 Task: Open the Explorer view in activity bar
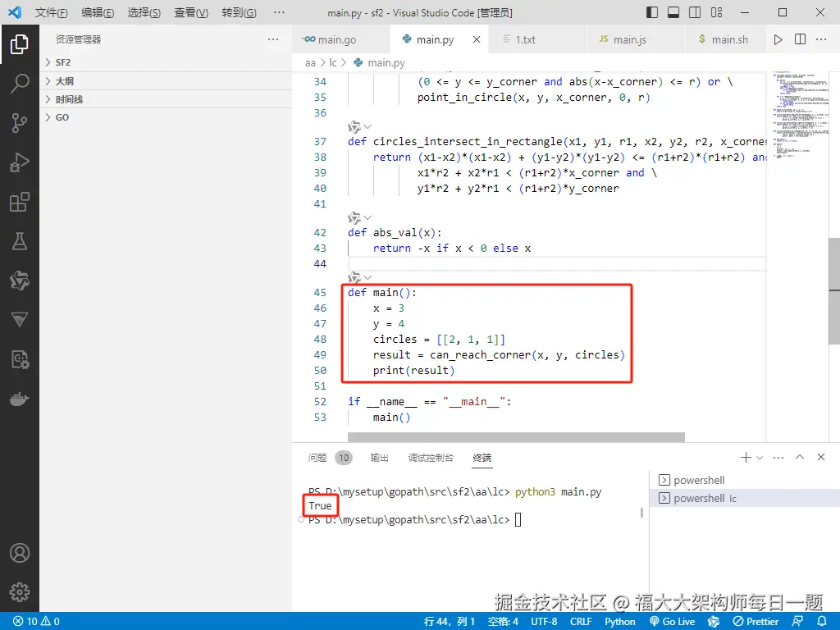tap(20, 44)
